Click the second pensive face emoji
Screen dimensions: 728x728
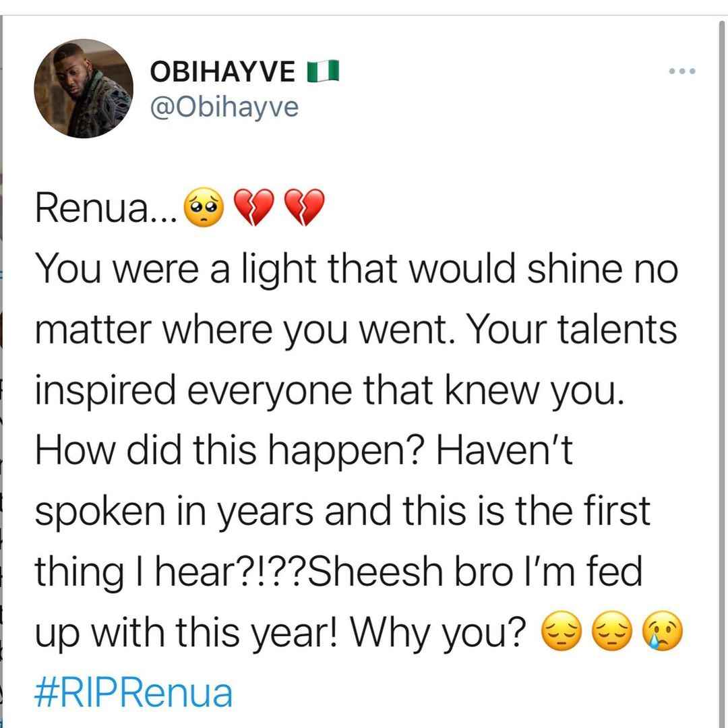coord(611,633)
